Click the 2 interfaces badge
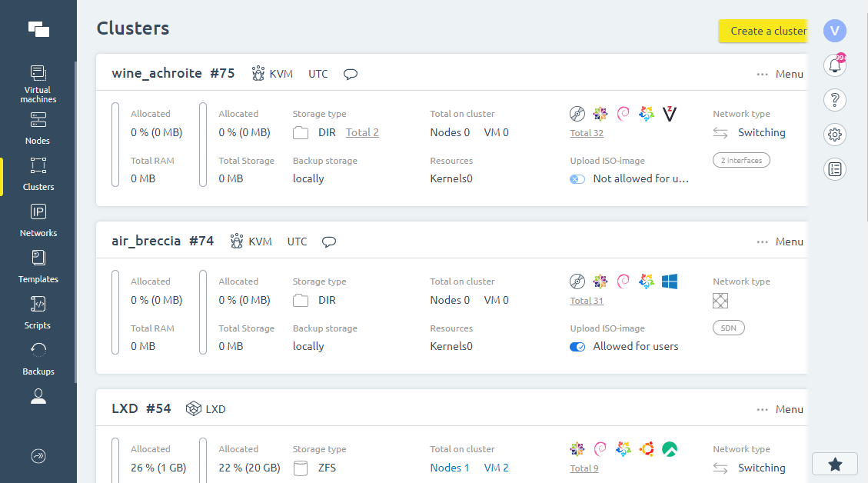Viewport: 868px width, 483px height. click(x=741, y=161)
